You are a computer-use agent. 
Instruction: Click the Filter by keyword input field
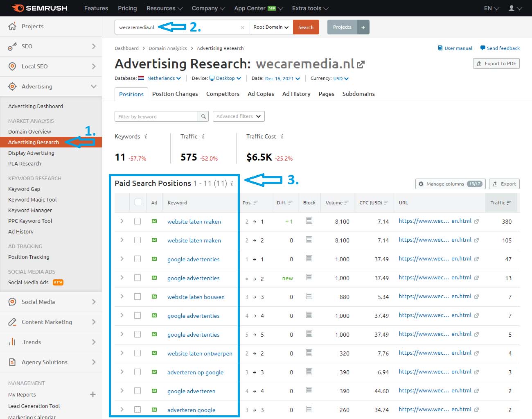point(156,116)
